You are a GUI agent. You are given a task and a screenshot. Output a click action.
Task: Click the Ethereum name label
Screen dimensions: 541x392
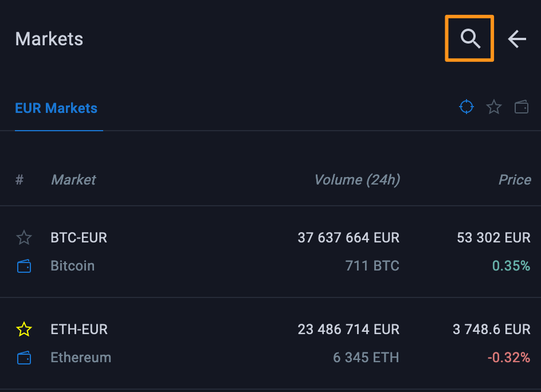click(x=81, y=358)
